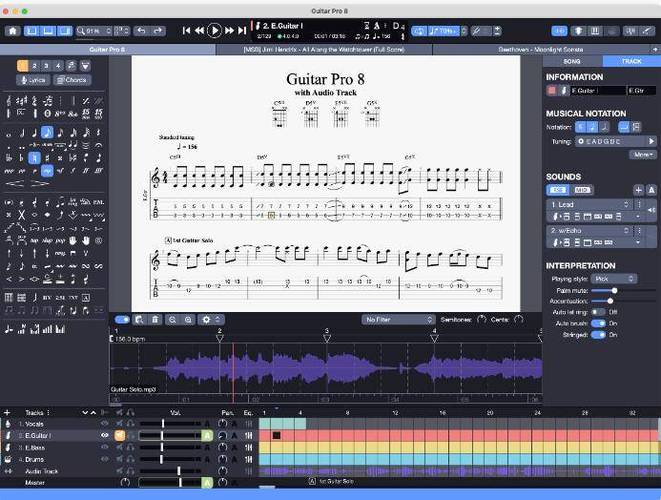Change the Playing style Pick dropdown
The height and width of the screenshot is (500, 661).
pos(614,279)
